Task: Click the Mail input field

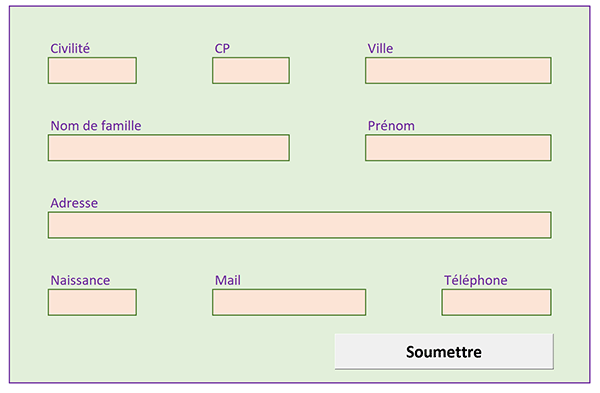Action: 289,302
